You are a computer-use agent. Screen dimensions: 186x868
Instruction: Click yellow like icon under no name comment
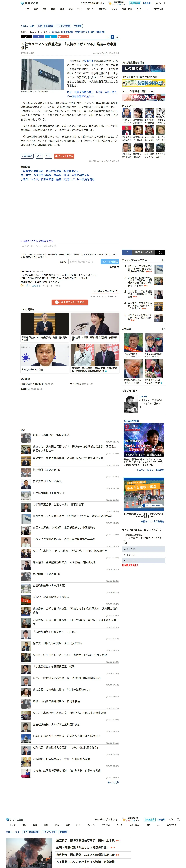[22, 286]
